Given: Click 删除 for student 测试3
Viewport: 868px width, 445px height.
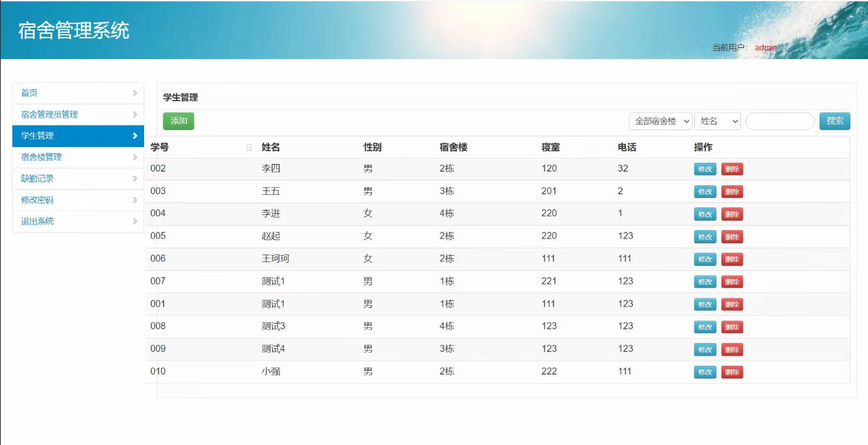Looking at the screenshot, I should [x=732, y=327].
